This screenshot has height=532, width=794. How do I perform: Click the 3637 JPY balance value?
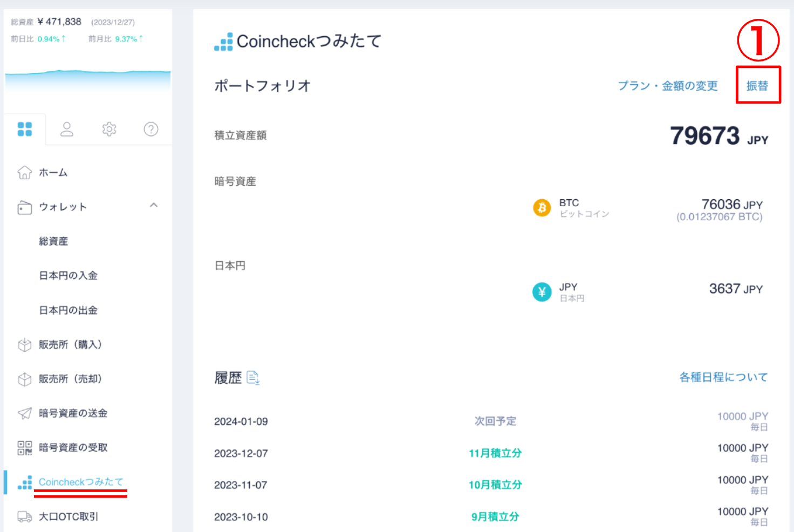pos(736,289)
